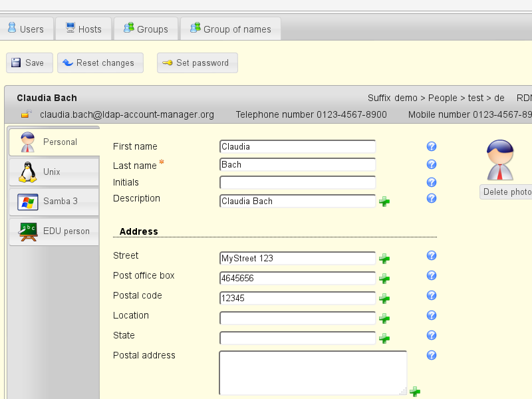Go to Group of names tab
The image size is (532, 399).
tap(230, 29)
